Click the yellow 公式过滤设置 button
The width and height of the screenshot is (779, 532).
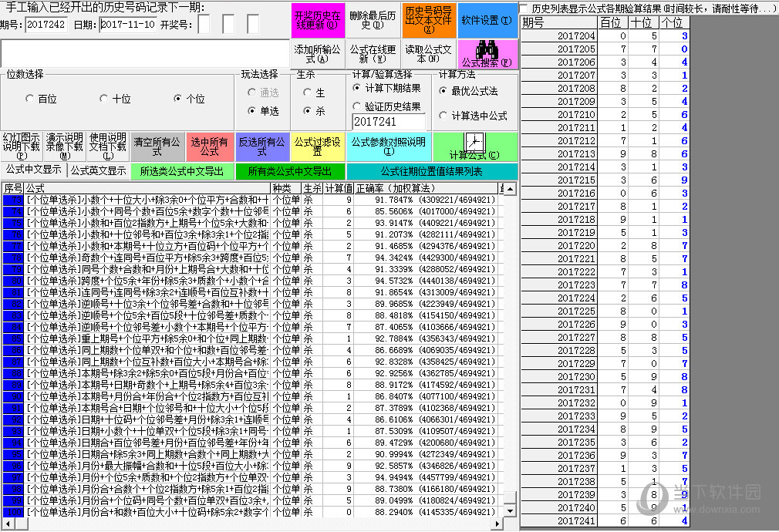pos(316,146)
